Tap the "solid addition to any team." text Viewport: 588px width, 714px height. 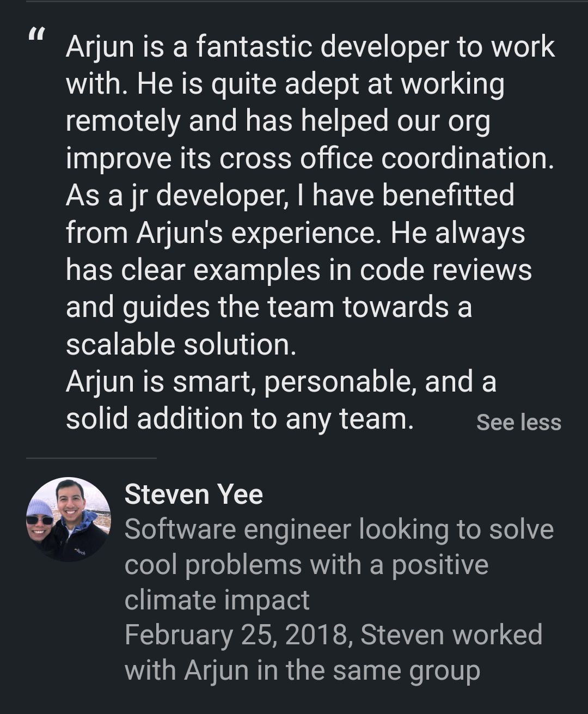click(240, 419)
